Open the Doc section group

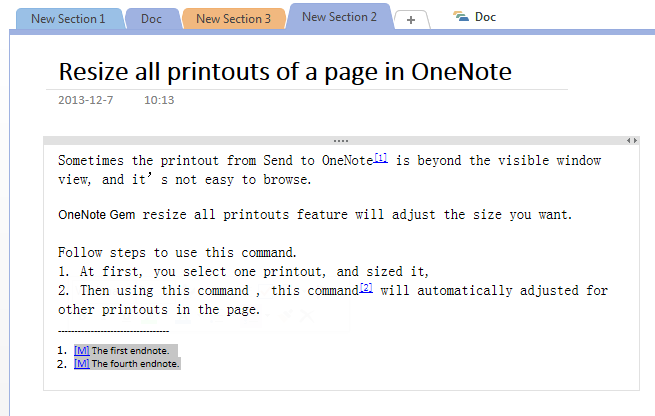(475, 17)
